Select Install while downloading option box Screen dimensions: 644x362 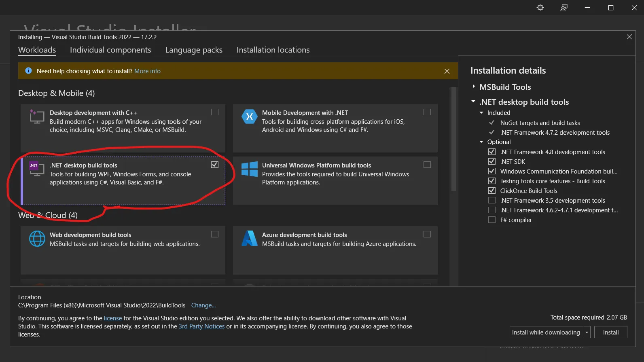[546, 332]
